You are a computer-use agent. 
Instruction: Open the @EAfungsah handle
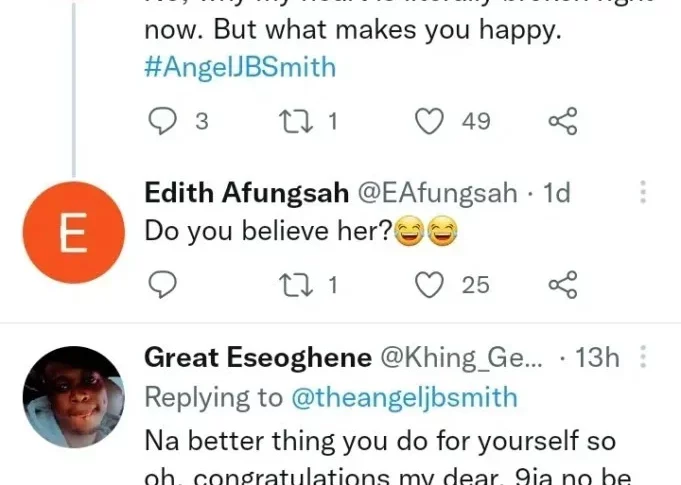pyautogui.click(x=436, y=192)
